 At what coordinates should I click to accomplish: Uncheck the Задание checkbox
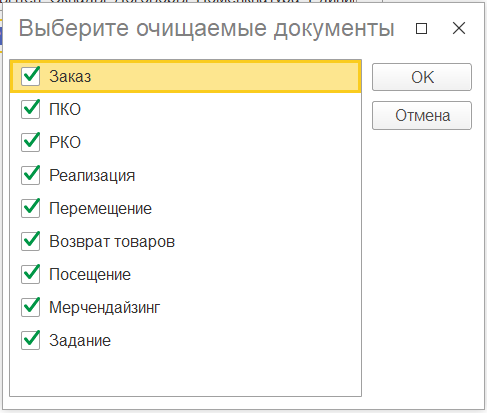tap(31, 340)
